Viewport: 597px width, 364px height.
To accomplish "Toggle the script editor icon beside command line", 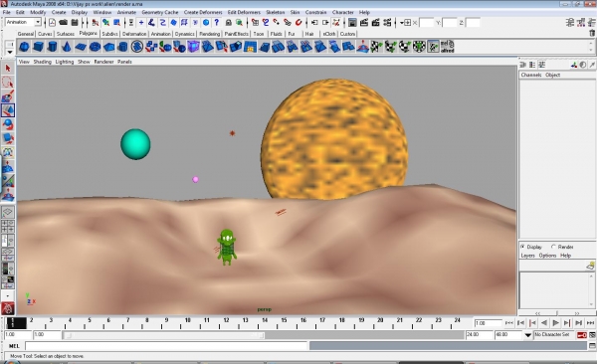I will point(592,346).
